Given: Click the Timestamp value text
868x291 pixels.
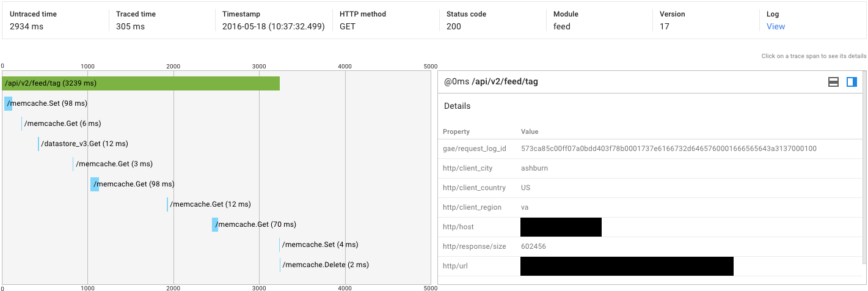Looking at the screenshot, I should tap(273, 26).
